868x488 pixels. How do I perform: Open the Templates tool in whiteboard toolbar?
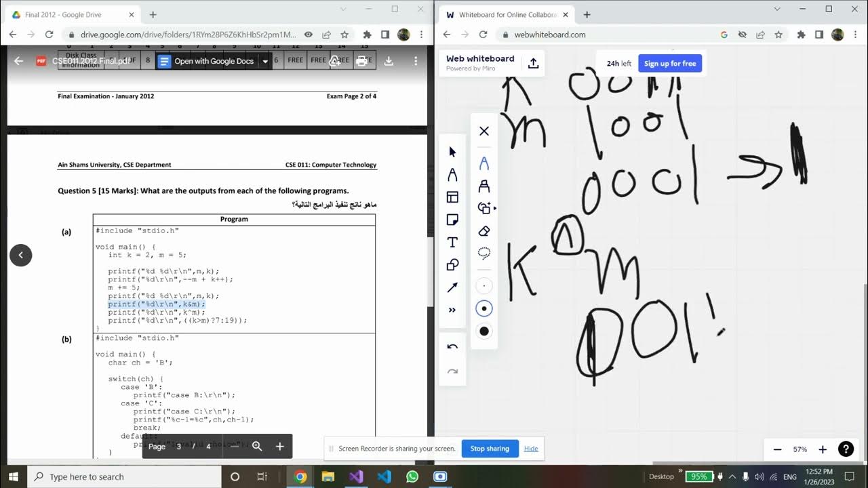(452, 197)
